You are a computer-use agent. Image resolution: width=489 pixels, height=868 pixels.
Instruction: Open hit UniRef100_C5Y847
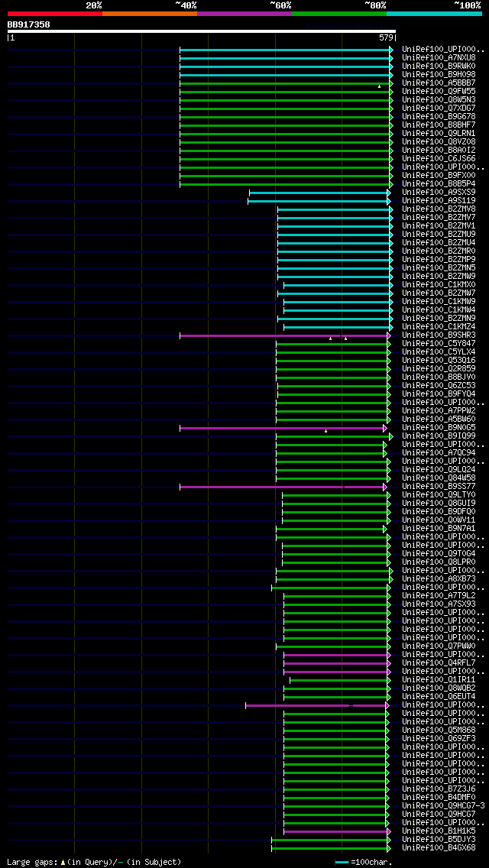tap(439, 343)
